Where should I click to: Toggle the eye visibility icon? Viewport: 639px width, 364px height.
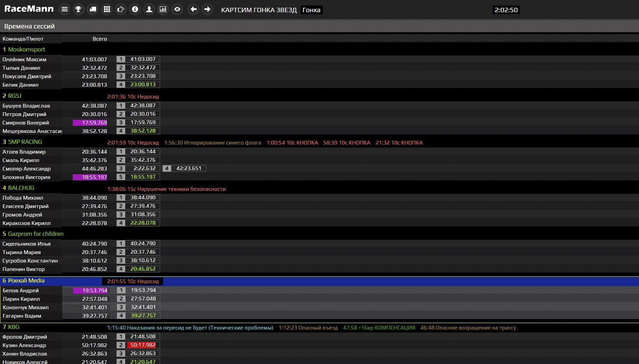pos(177,9)
